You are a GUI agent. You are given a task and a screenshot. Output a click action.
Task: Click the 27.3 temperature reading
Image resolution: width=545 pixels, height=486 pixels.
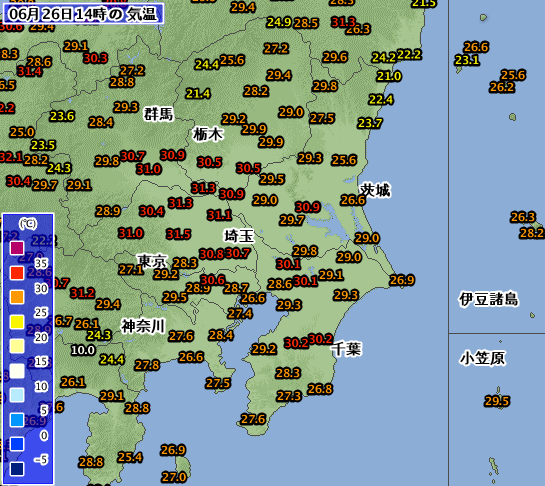[x=289, y=396]
